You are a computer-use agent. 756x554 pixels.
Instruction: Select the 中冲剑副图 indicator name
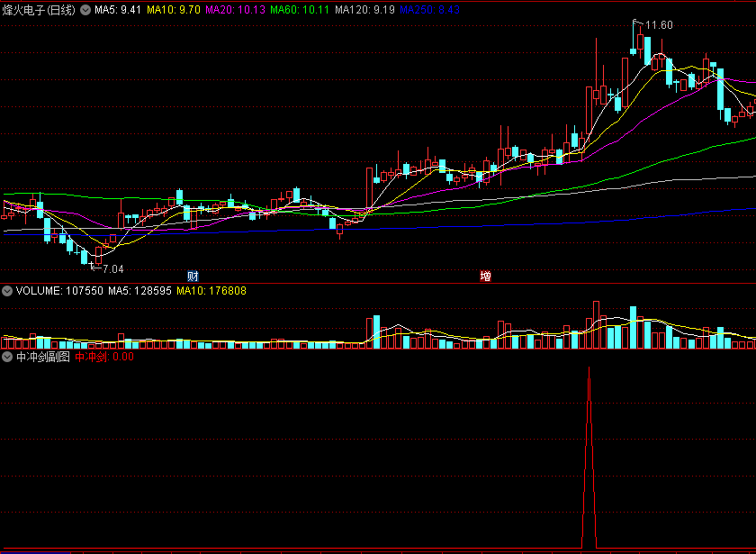coord(43,357)
